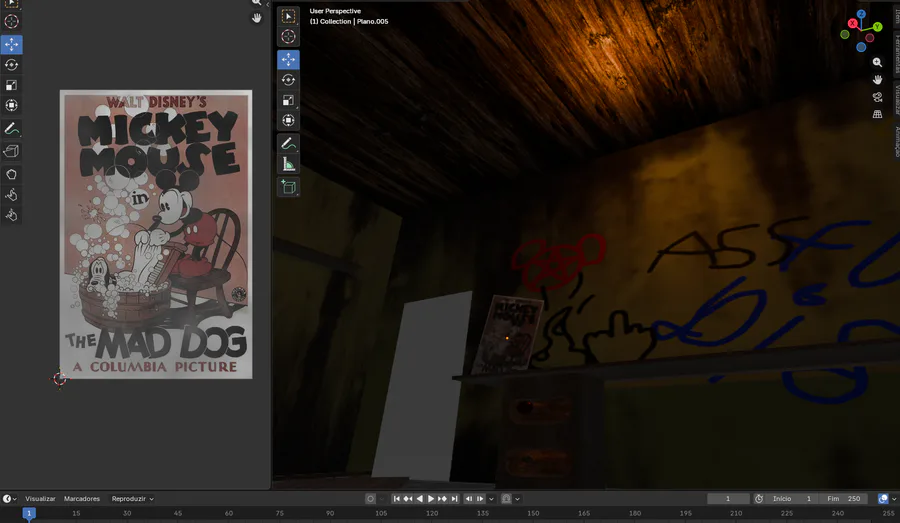Open the Visualizar menu in the timeline

pyautogui.click(x=40, y=499)
